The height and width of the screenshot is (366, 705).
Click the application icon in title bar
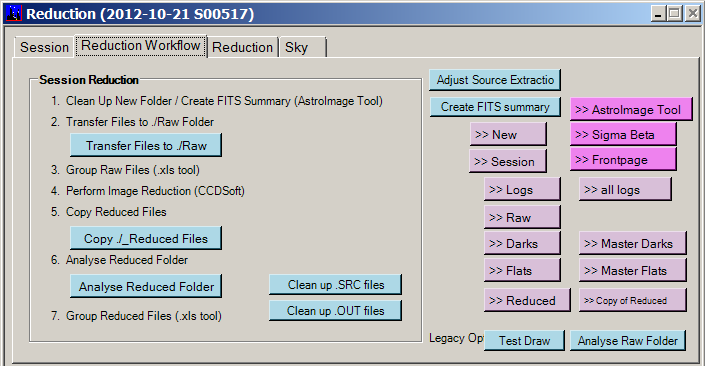point(14,13)
